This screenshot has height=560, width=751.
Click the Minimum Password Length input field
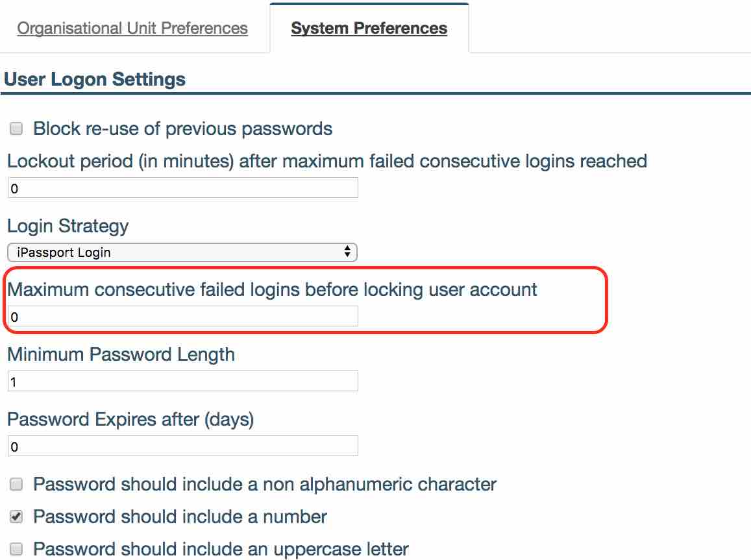point(182,382)
